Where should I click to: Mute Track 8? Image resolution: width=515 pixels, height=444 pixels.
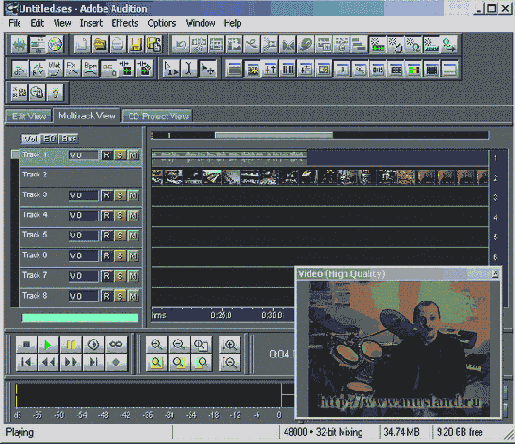(x=133, y=296)
